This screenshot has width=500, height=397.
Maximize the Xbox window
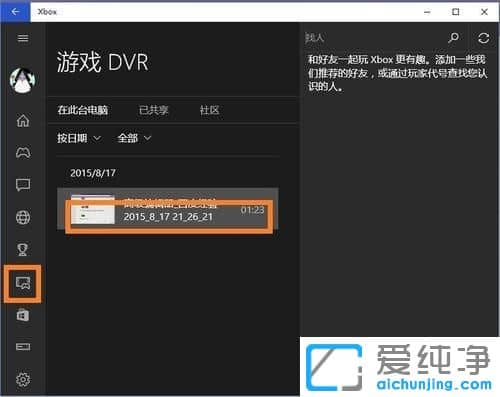(455, 12)
